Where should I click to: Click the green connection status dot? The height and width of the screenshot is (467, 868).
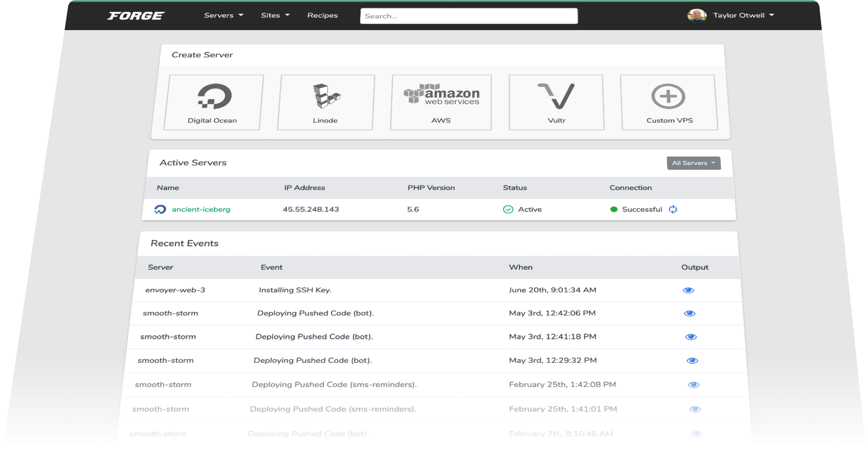[x=614, y=209]
